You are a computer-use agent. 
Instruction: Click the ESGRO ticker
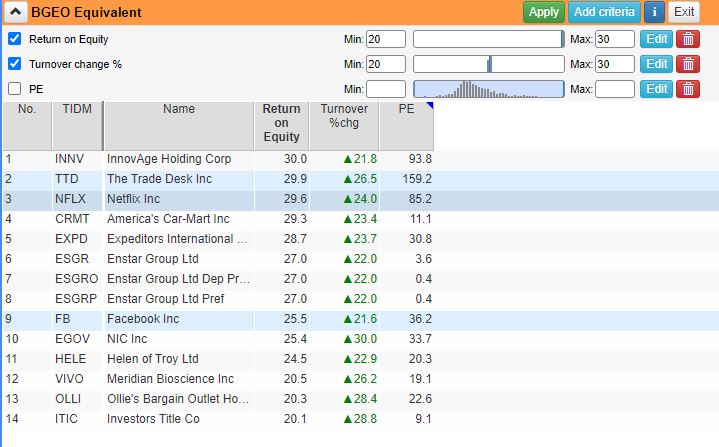click(x=76, y=279)
